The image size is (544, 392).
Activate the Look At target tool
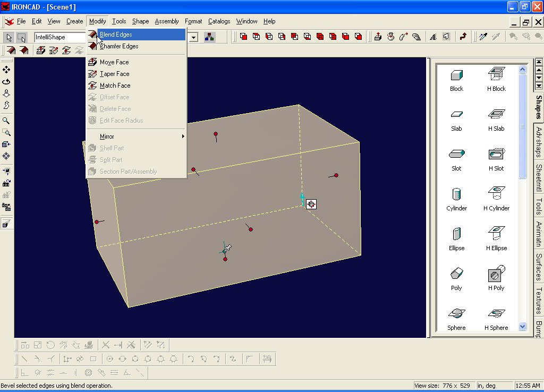click(x=6, y=156)
